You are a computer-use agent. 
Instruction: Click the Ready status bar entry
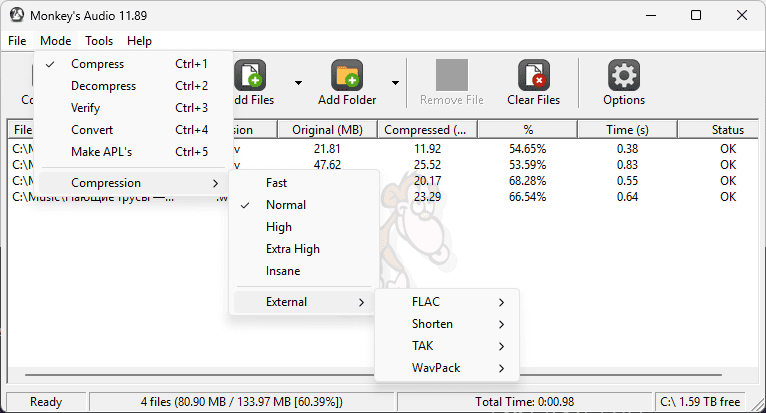pos(46,402)
